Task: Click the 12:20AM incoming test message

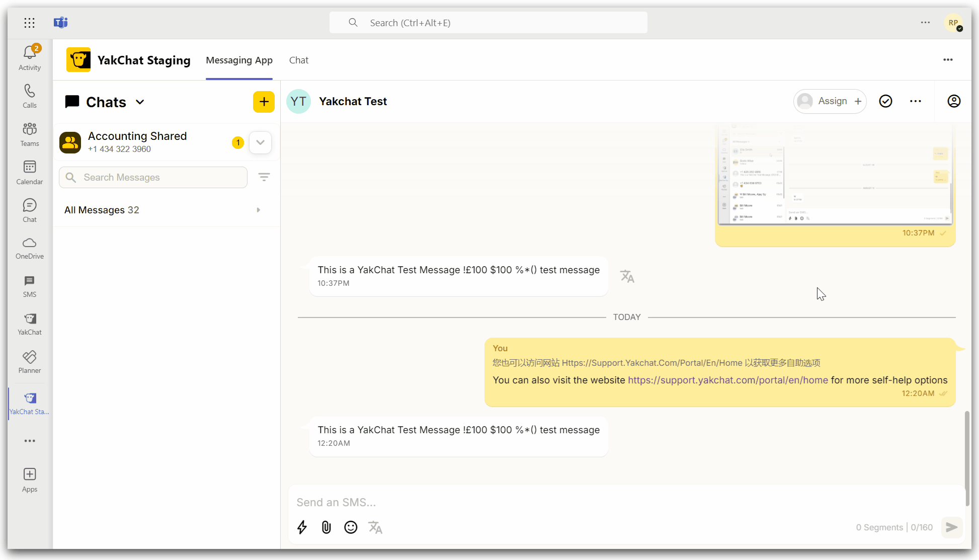Action: [458, 436]
